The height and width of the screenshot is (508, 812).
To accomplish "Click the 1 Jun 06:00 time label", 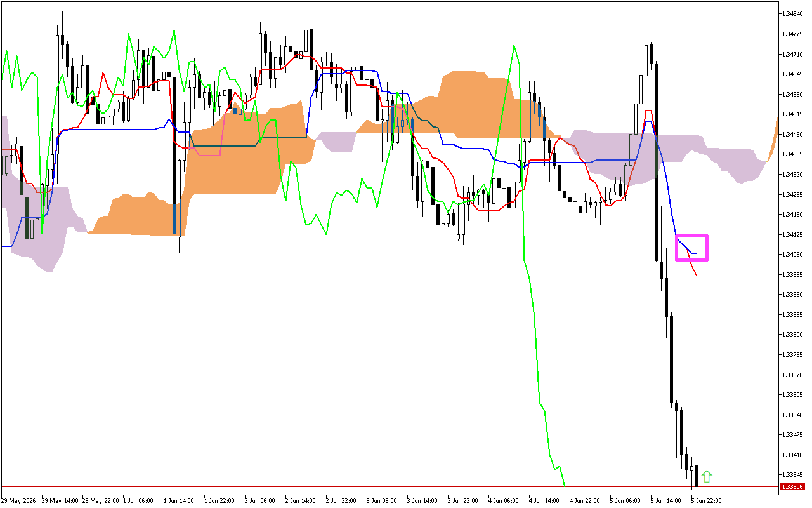I will point(138,501).
